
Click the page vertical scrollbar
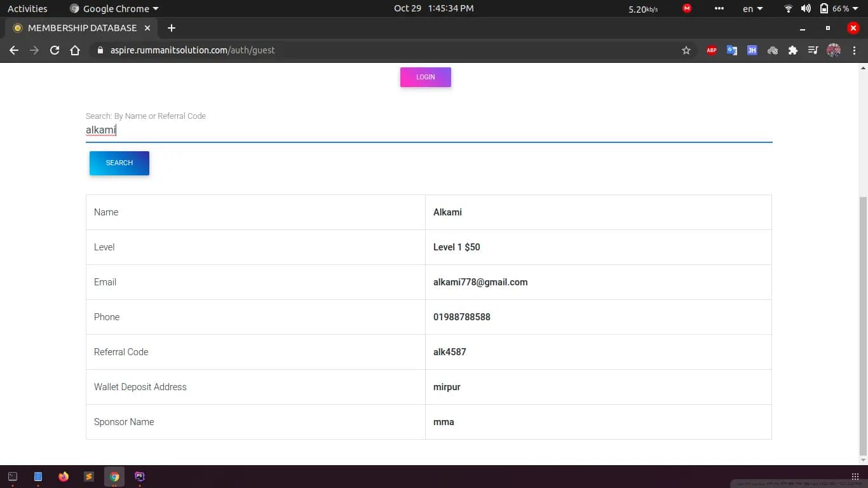tap(863, 325)
